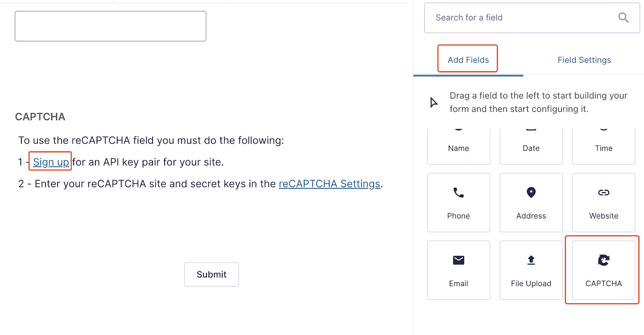Add the Name field button
644x335 pixels.
pos(458,147)
